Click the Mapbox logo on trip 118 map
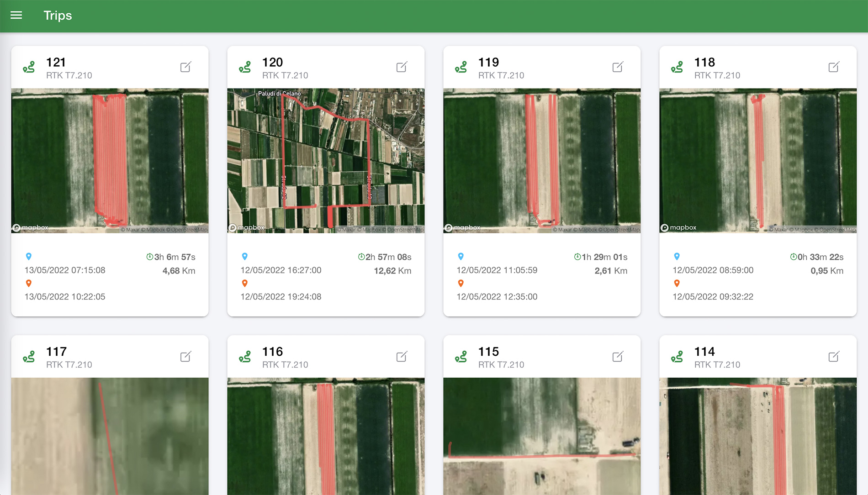 click(679, 227)
